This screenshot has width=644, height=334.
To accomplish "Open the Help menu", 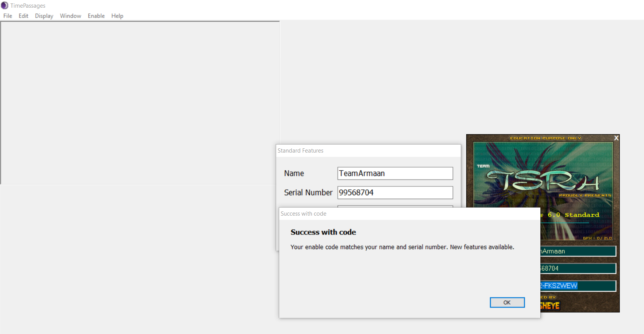I will [x=117, y=16].
